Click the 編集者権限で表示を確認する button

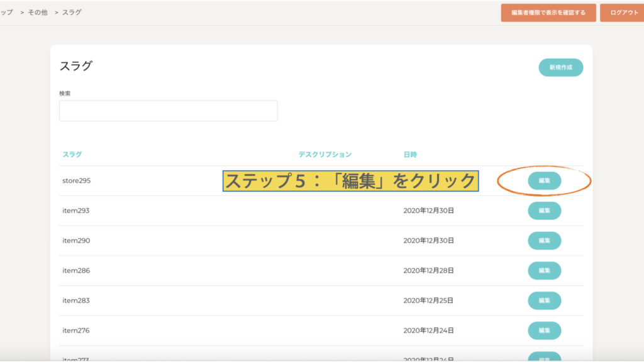point(548,13)
